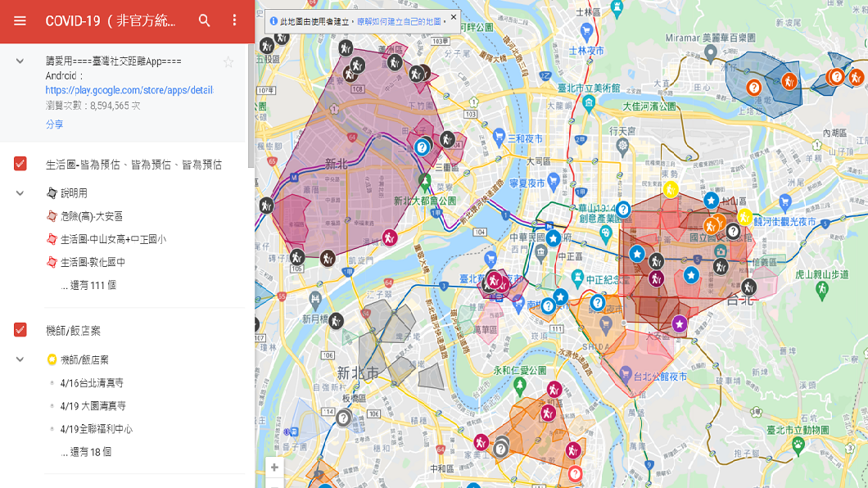Click the 新北大都會公園 green marker
The image size is (868, 488).
coord(425,181)
